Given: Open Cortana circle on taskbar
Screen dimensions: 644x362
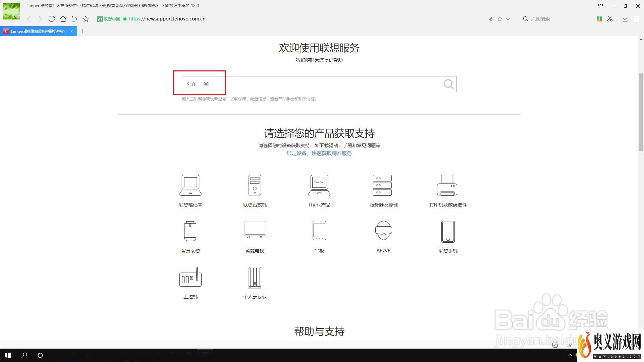Looking at the screenshot, I should pyautogui.click(x=40, y=355).
